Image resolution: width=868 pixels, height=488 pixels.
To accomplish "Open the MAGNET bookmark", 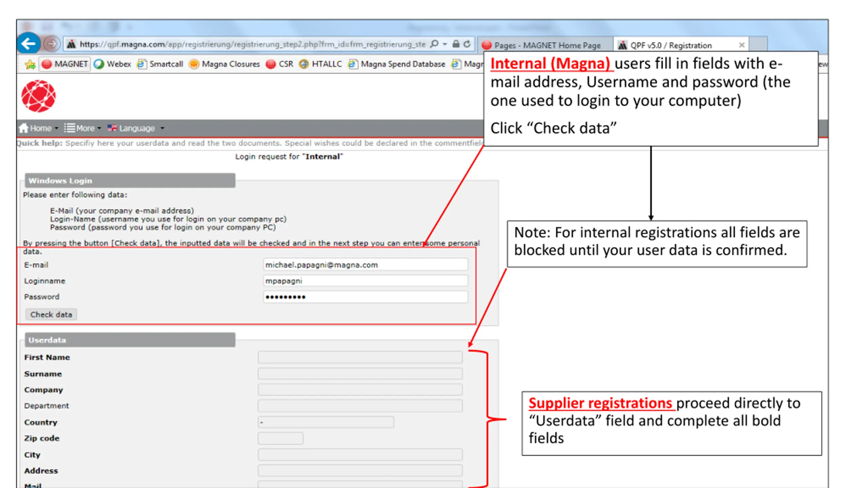I will (x=65, y=64).
